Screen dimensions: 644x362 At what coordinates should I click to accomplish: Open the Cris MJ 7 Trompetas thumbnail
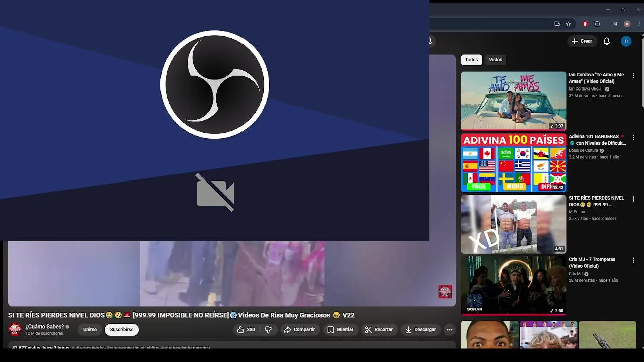coord(513,286)
